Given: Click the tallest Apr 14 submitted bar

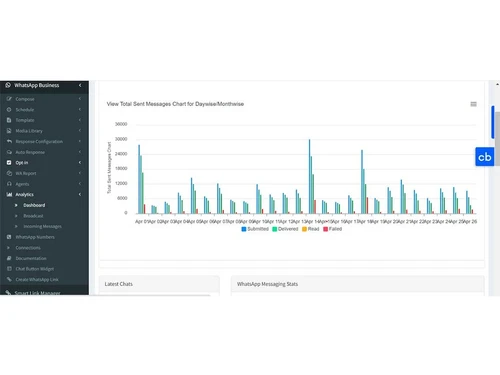Looking at the screenshot, I should point(309,176).
